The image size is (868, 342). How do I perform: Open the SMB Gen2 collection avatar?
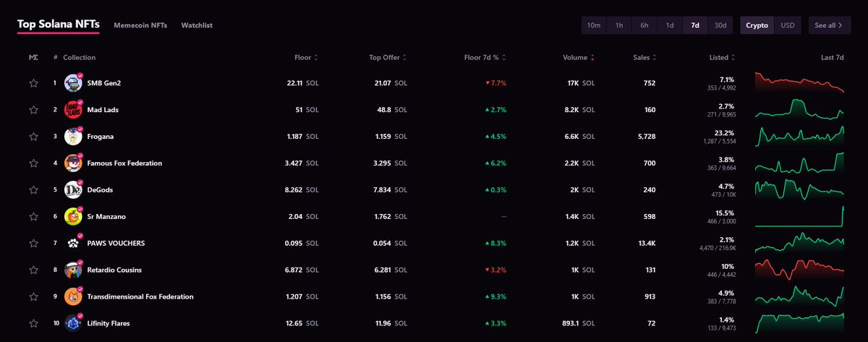pyautogui.click(x=72, y=83)
